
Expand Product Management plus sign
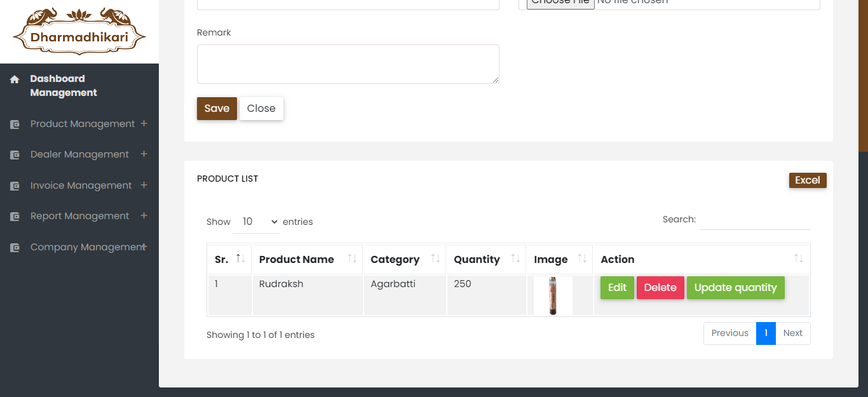pos(144,123)
